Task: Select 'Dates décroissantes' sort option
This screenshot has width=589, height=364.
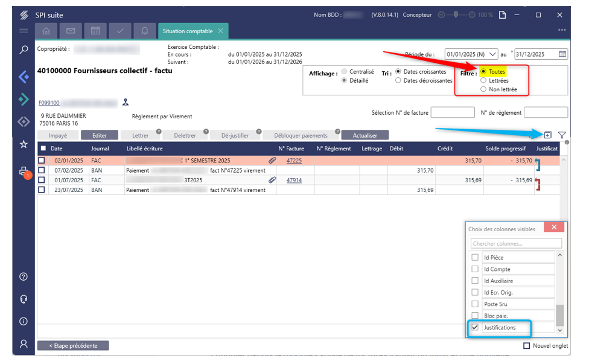Action: coord(398,80)
